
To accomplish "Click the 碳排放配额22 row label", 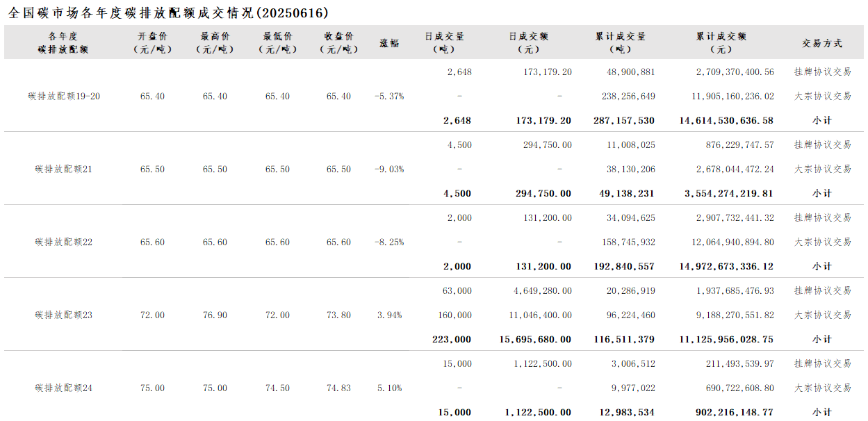I will 64,242.
